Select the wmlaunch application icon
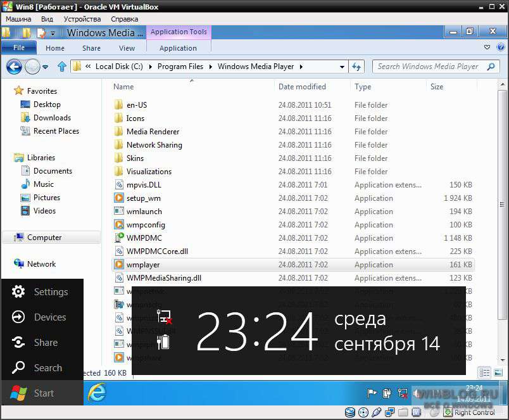Viewport: 509px width, 420px height. coord(119,211)
